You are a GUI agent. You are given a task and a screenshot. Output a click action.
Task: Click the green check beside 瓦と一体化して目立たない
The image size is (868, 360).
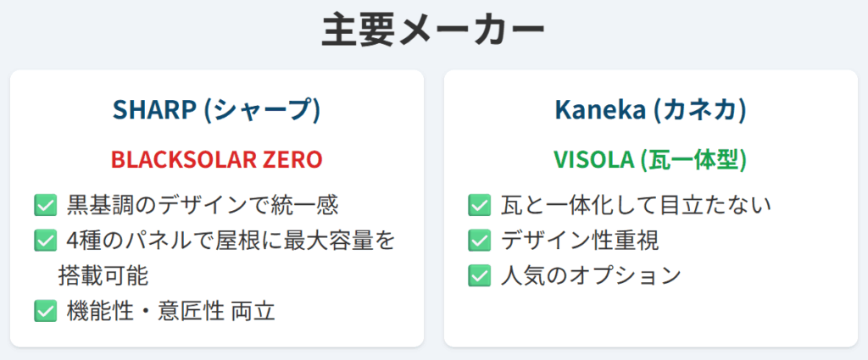pos(479,206)
